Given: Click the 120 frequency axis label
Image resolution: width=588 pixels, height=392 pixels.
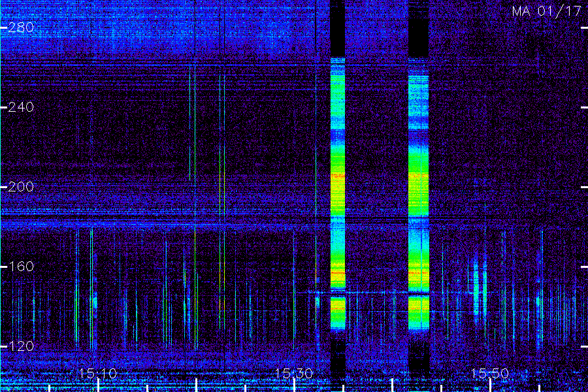Looking at the screenshot, I should pyautogui.click(x=21, y=346).
